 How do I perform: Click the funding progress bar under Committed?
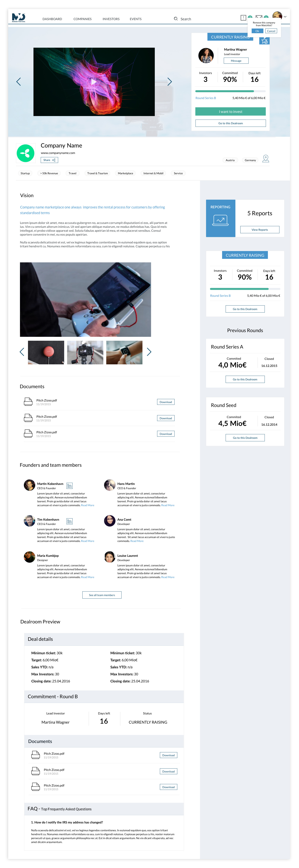pyautogui.click(x=231, y=91)
